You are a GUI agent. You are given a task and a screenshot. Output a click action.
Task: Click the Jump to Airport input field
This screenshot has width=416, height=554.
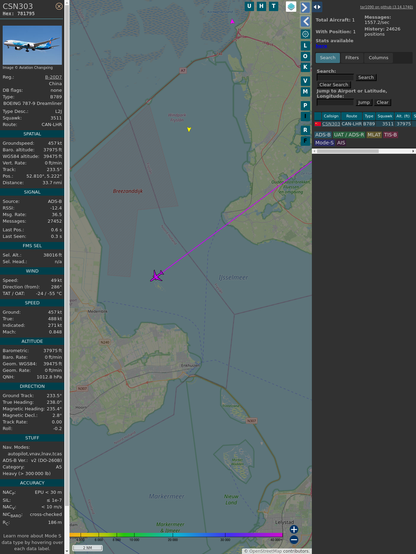(335, 102)
